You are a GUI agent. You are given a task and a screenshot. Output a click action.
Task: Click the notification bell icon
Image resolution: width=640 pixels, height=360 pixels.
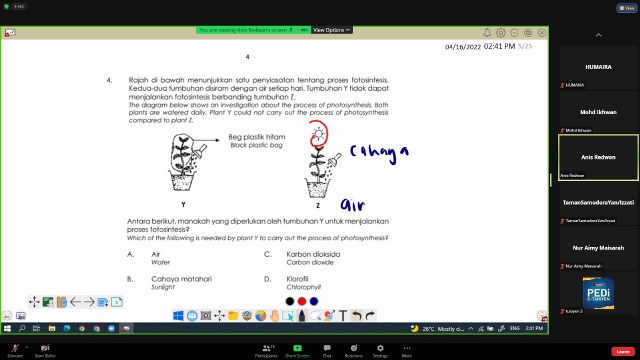tap(487, 33)
